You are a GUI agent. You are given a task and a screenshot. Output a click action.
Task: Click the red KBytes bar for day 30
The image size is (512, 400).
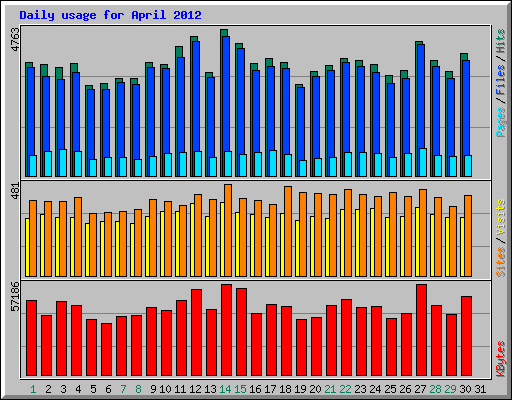[x=466, y=336]
